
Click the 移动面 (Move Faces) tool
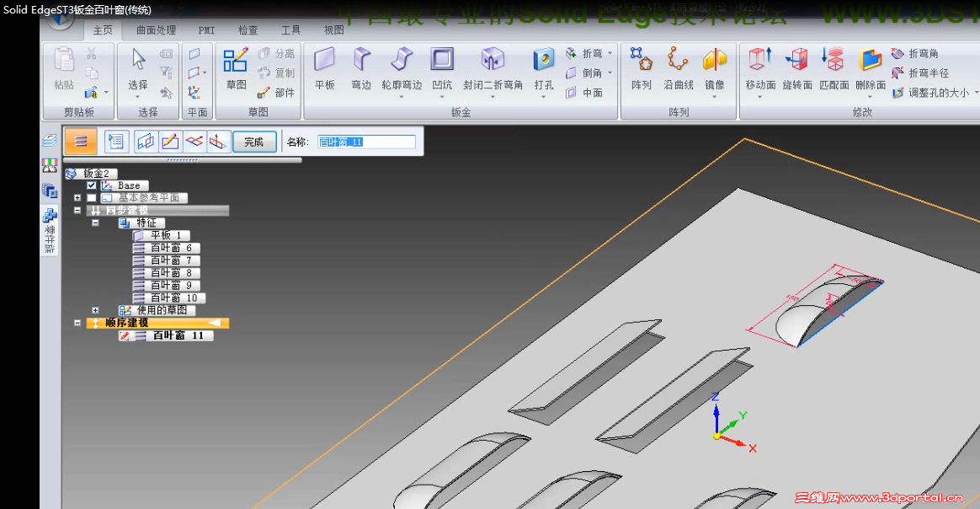(x=760, y=67)
